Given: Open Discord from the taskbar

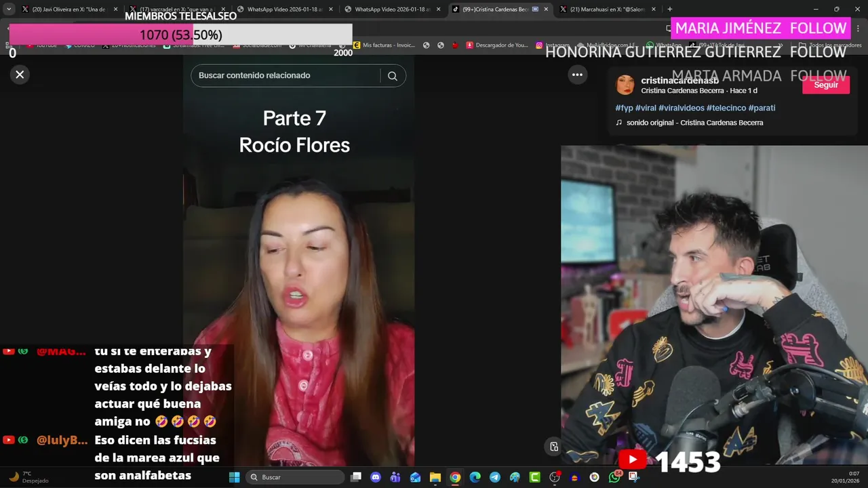Looking at the screenshot, I should (376, 477).
